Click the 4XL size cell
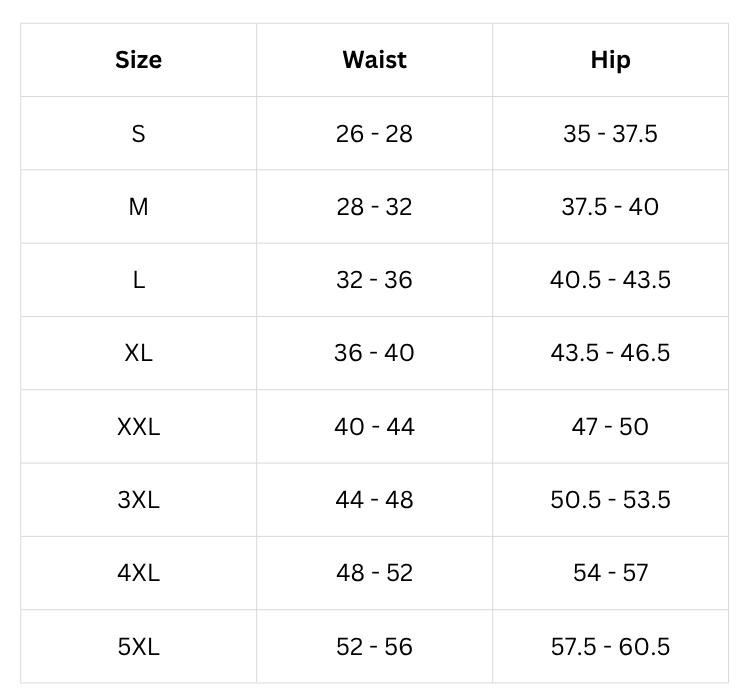Screen dimensions: 740x700 tap(138, 573)
